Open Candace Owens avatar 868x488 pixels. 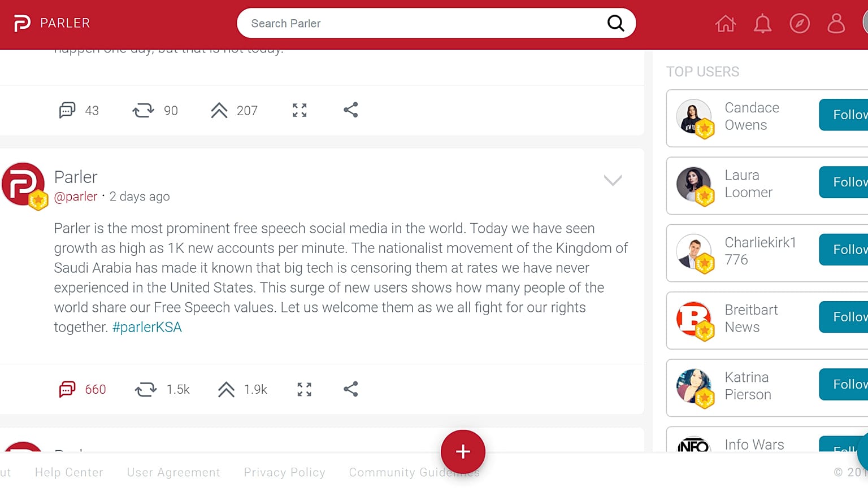click(x=695, y=117)
